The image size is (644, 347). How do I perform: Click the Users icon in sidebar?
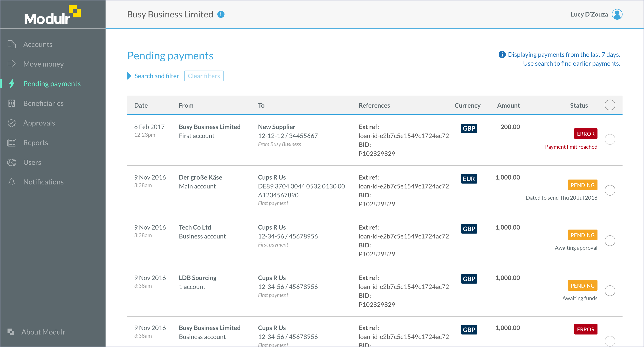pos(11,162)
